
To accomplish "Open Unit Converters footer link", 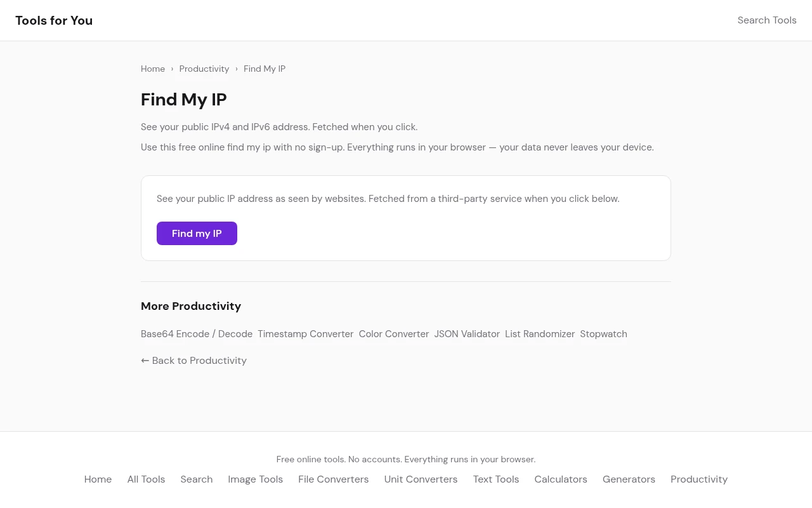I will [x=421, y=479].
